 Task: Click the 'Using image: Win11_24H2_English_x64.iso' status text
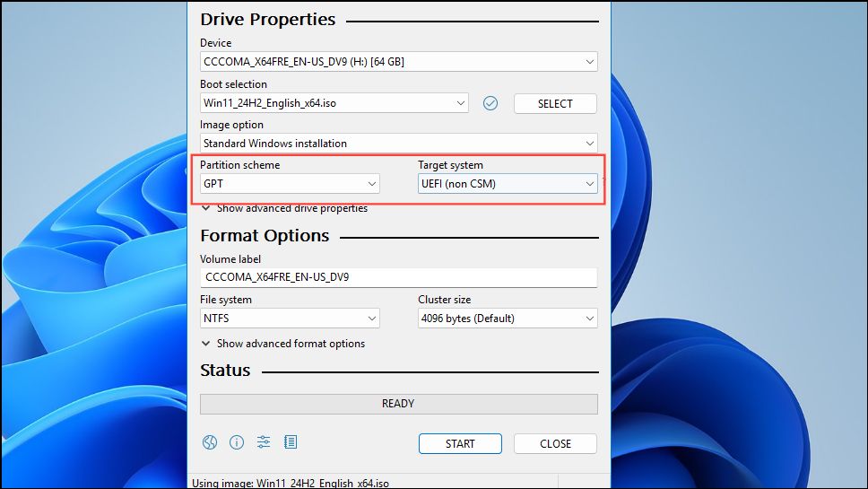(290, 483)
